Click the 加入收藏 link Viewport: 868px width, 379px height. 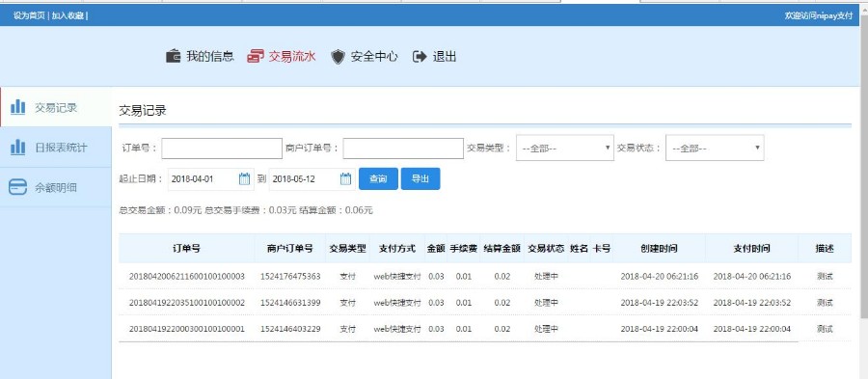coord(68,15)
